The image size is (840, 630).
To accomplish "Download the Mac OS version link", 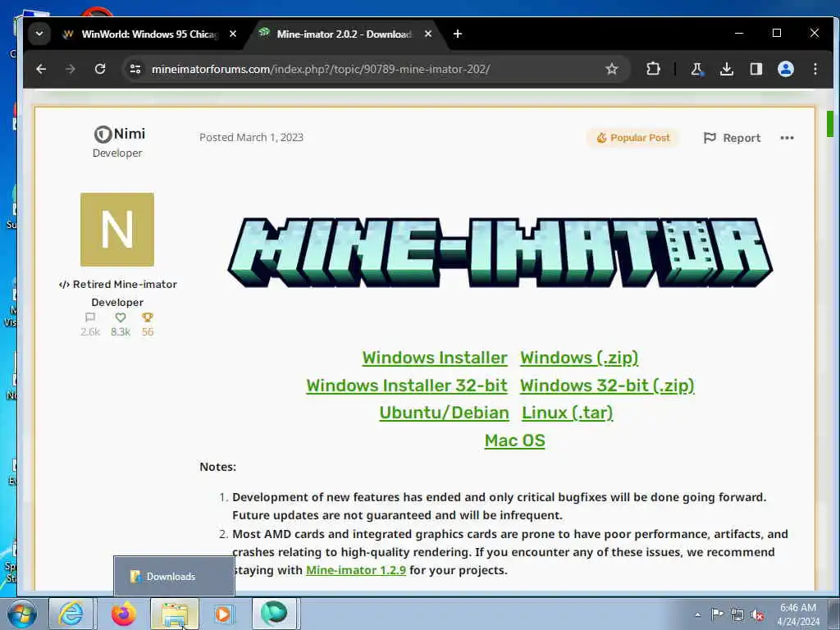I will pos(515,441).
